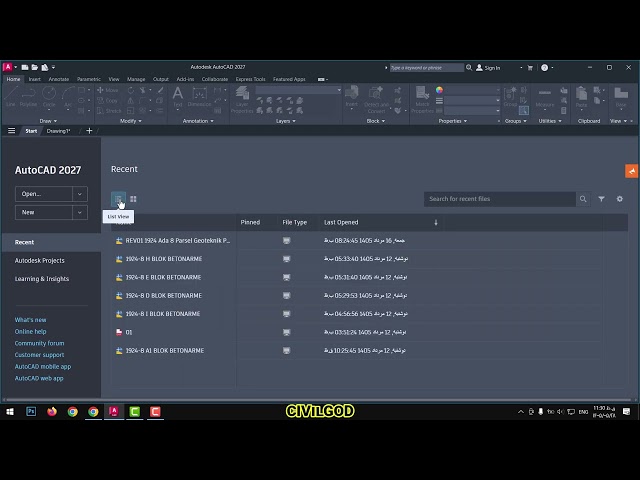Click the Base view tool
The image size is (640, 480).
tap(621, 97)
